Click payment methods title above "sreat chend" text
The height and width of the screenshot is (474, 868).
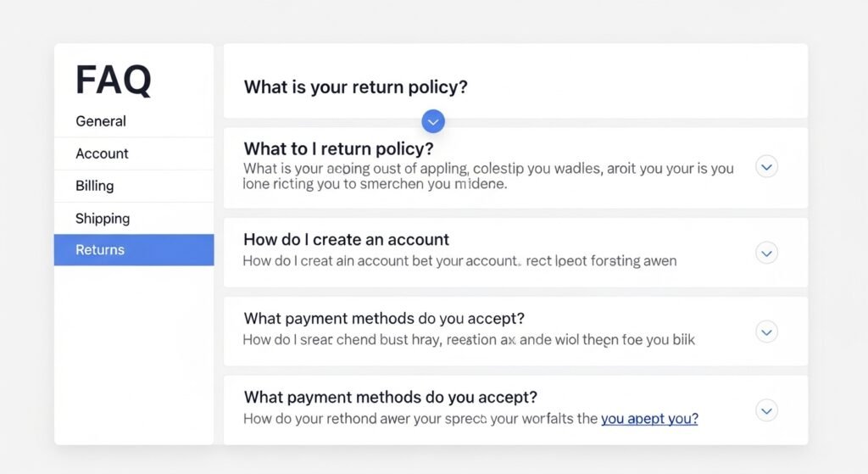click(x=384, y=318)
